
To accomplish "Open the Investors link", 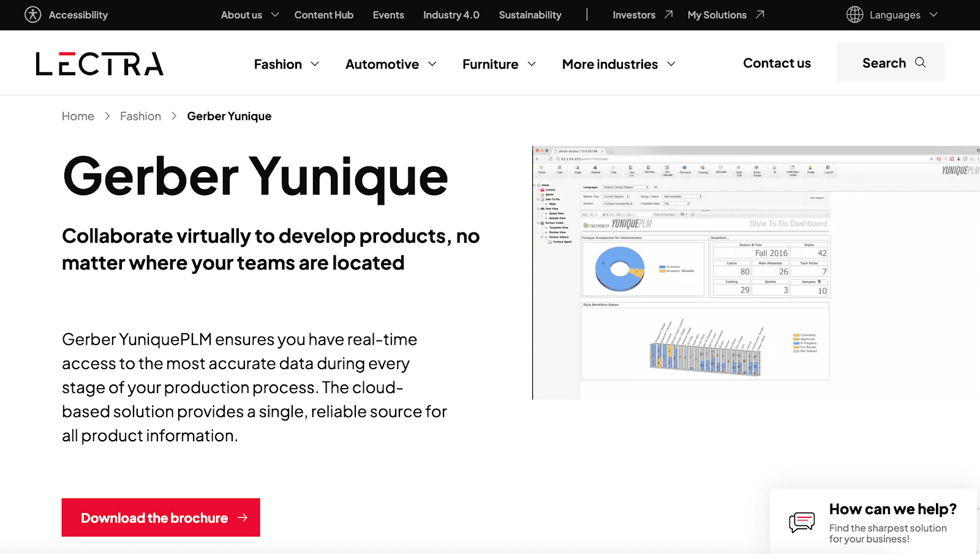I will tap(634, 15).
